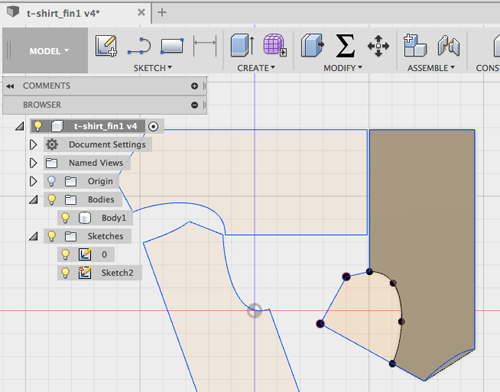Select the Joint tool
This screenshot has height=392, width=500.
(x=449, y=45)
